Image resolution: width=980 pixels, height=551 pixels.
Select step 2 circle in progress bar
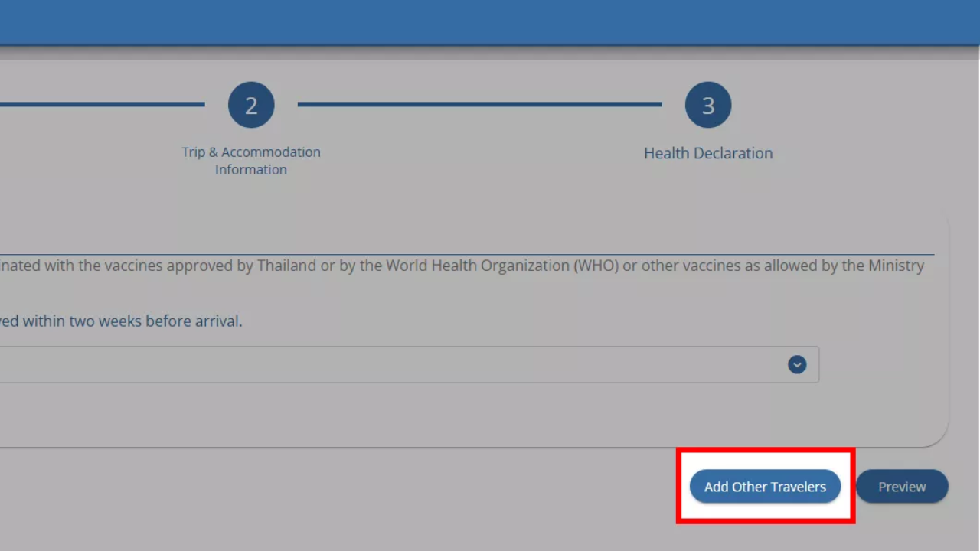click(x=251, y=105)
